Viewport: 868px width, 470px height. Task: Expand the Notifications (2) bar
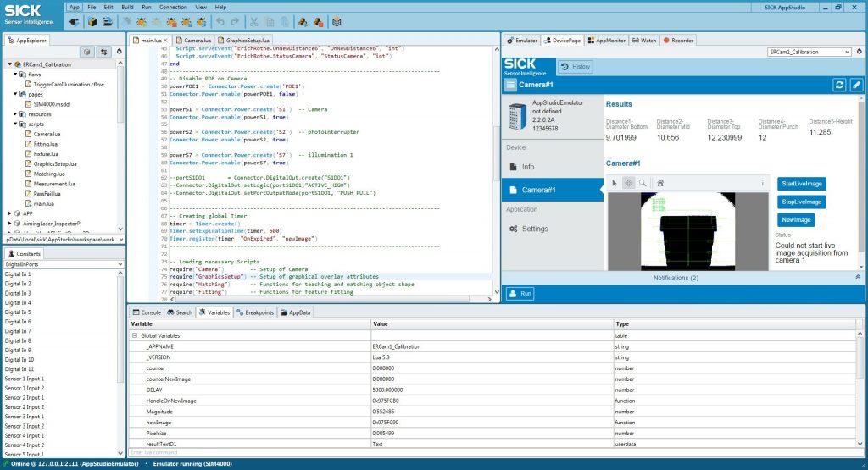point(857,277)
